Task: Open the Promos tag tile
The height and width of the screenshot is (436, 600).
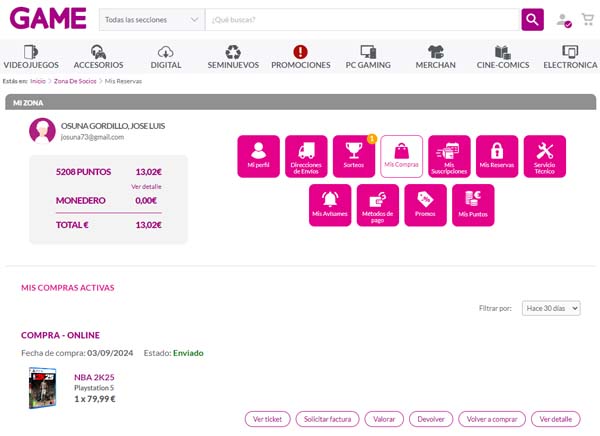Action: coord(425,205)
